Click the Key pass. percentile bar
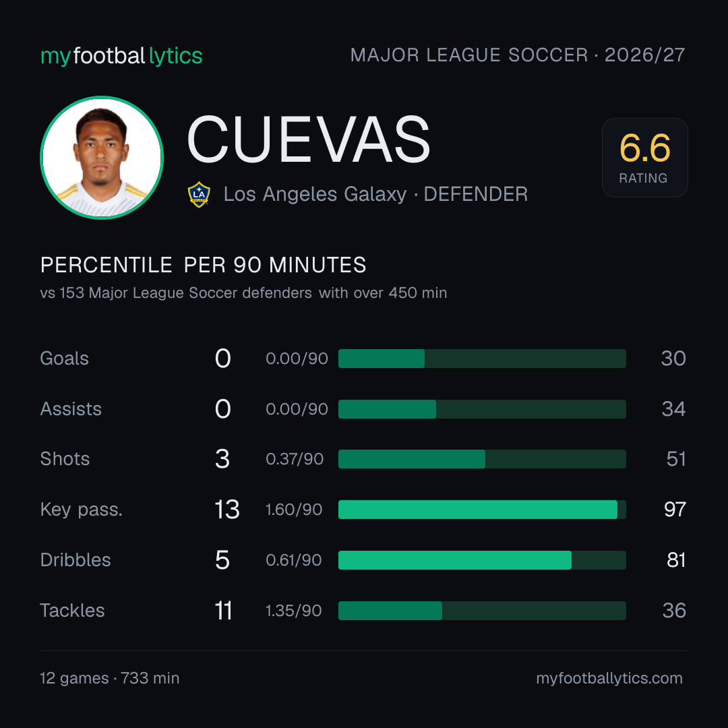The width and height of the screenshot is (728, 728). click(482, 510)
